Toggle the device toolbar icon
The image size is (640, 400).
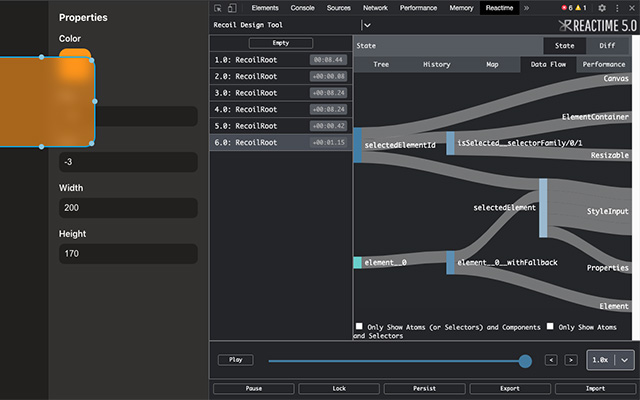point(232,8)
